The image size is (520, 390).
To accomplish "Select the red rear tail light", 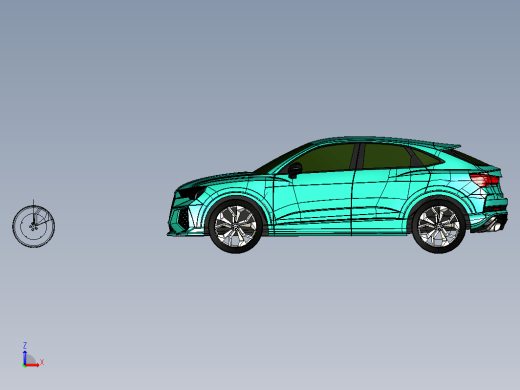I will (485, 180).
